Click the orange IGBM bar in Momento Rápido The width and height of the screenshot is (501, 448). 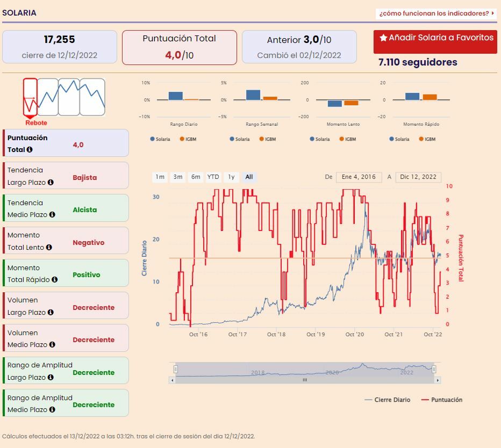point(430,97)
